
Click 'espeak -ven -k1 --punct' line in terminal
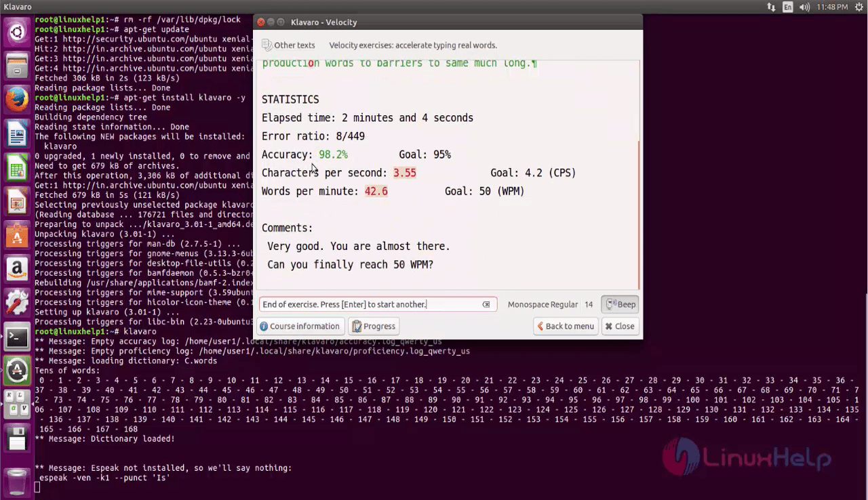(104, 478)
